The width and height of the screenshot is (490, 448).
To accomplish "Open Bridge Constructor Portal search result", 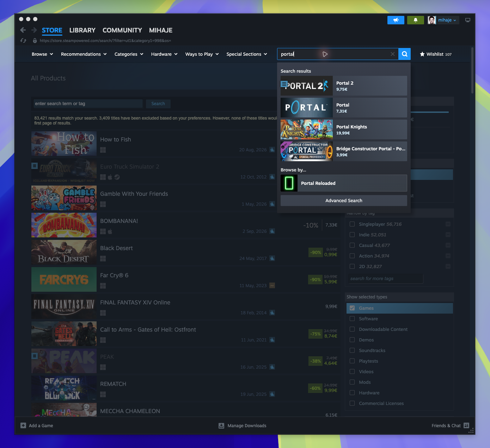I will [344, 151].
